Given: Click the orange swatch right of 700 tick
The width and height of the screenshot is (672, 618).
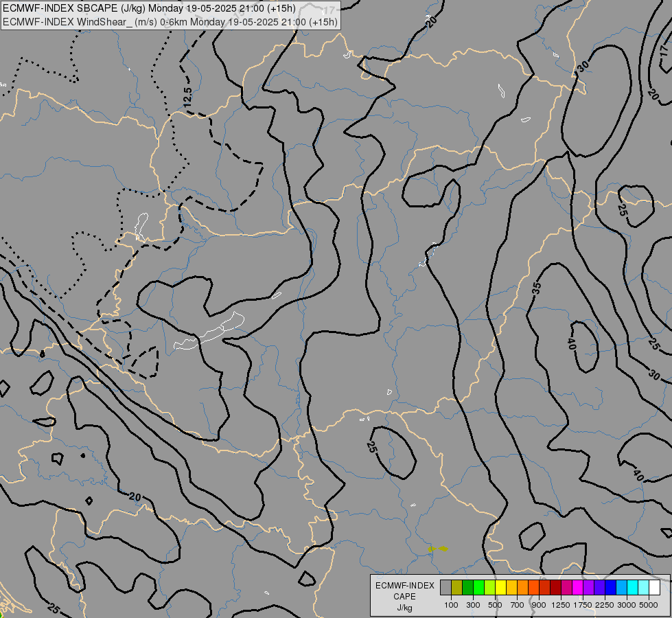Looking at the screenshot, I should click(522, 588).
